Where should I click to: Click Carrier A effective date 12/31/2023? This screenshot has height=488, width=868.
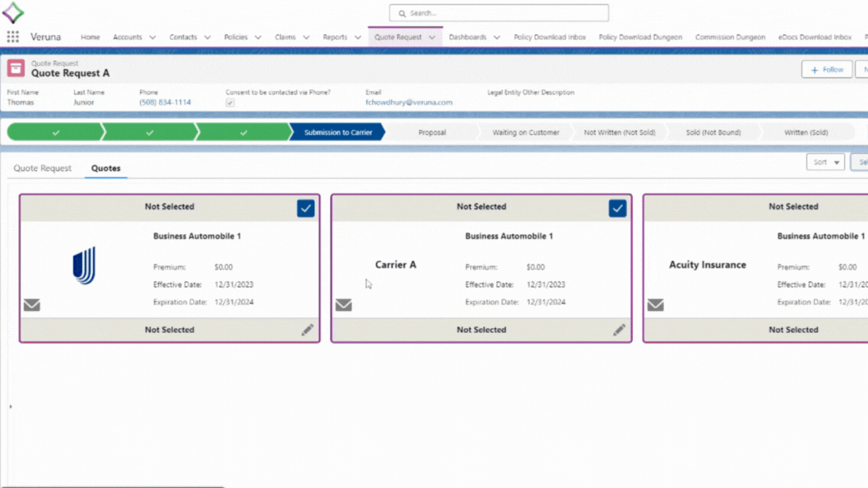point(546,285)
